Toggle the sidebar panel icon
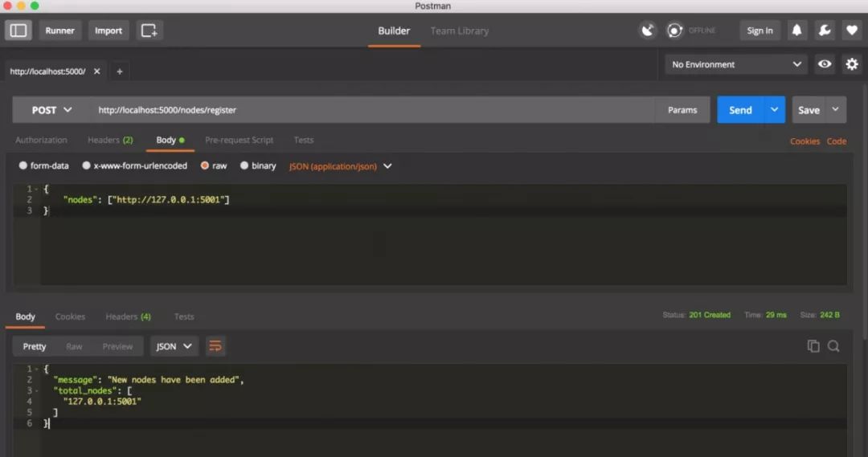Image resolution: width=868 pixels, height=457 pixels. point(18,31)
